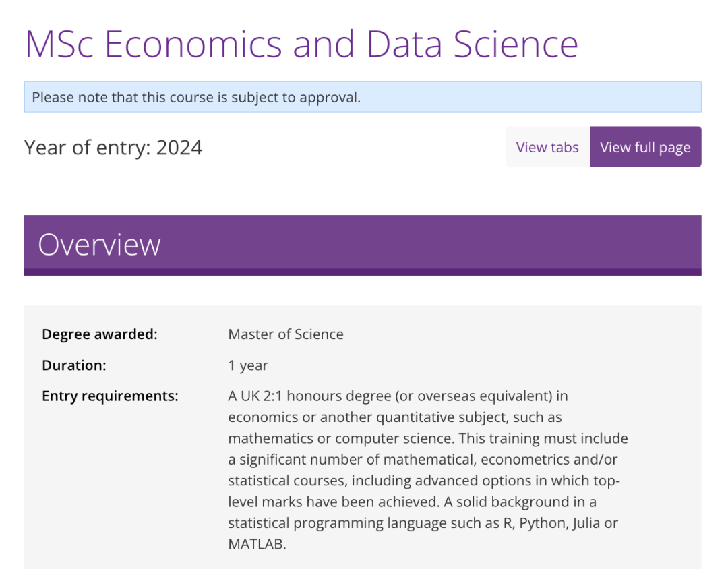Click the Duration label

pos(74,365)
